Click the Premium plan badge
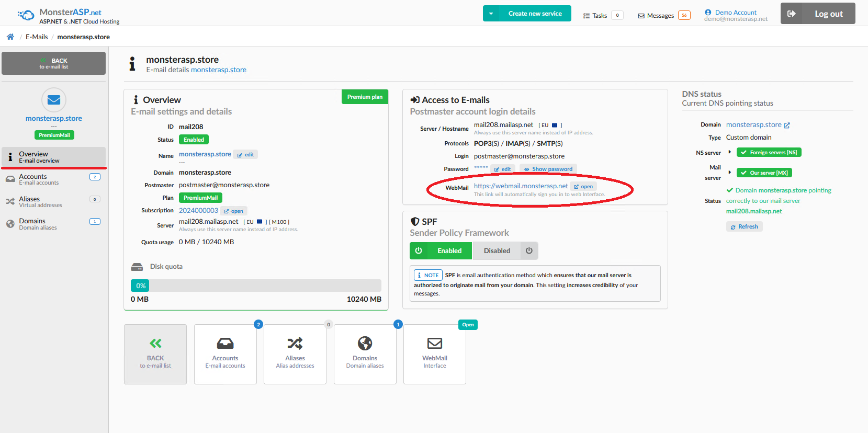This screenshot has width=868, height=433. click(x=365, y=97)
